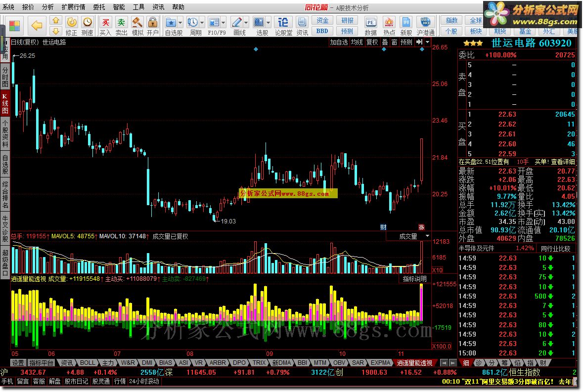
Task: Toggle 叠 overlay mode
Action: [x=385, y=43]
